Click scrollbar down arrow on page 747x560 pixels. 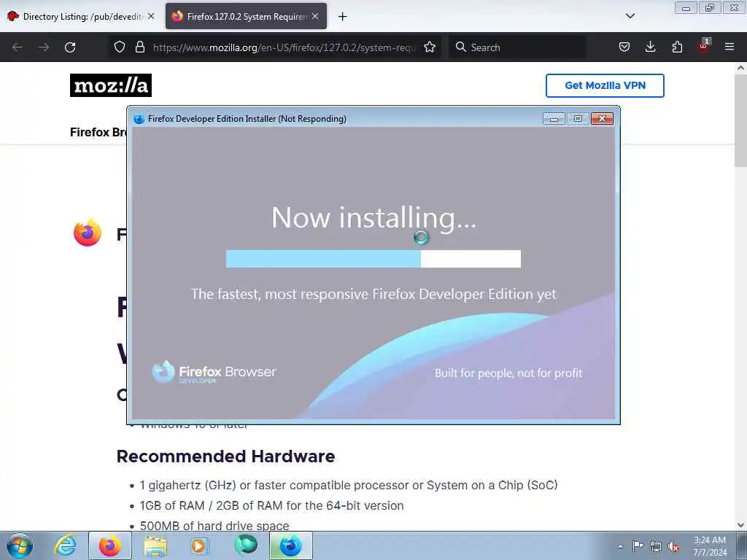[741, 525]
